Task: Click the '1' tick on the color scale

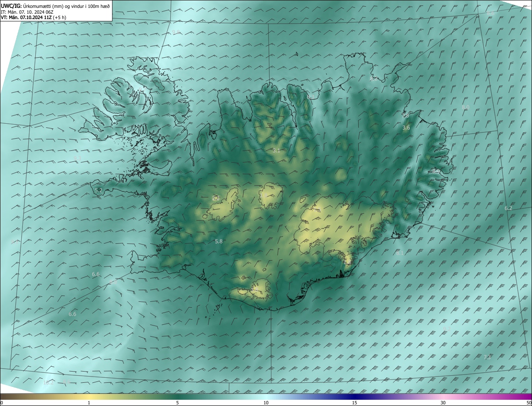Action: tap(89, 403)
